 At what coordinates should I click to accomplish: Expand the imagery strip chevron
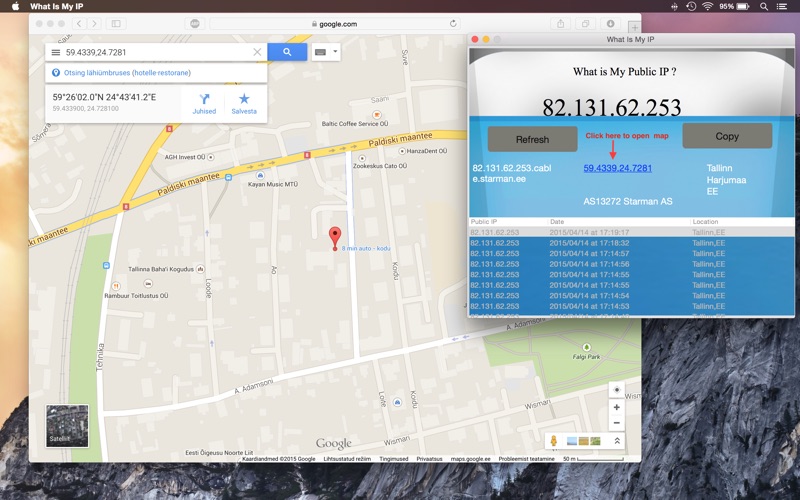click(x=617, y=441)
